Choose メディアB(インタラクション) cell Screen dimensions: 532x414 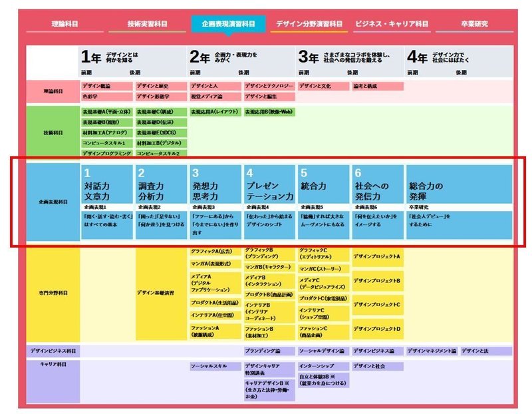pos(269,281)
